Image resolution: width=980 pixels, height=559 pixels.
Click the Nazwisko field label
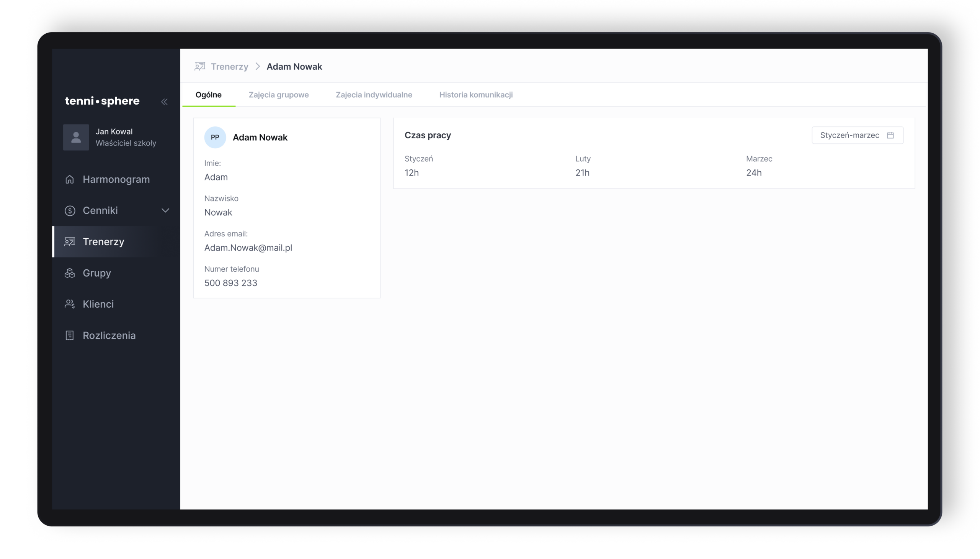click(221, 198)
